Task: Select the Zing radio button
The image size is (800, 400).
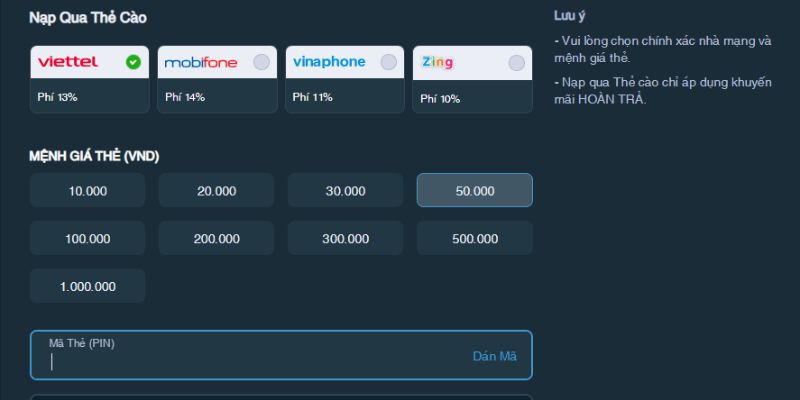Action: click(x=516, y=63)
